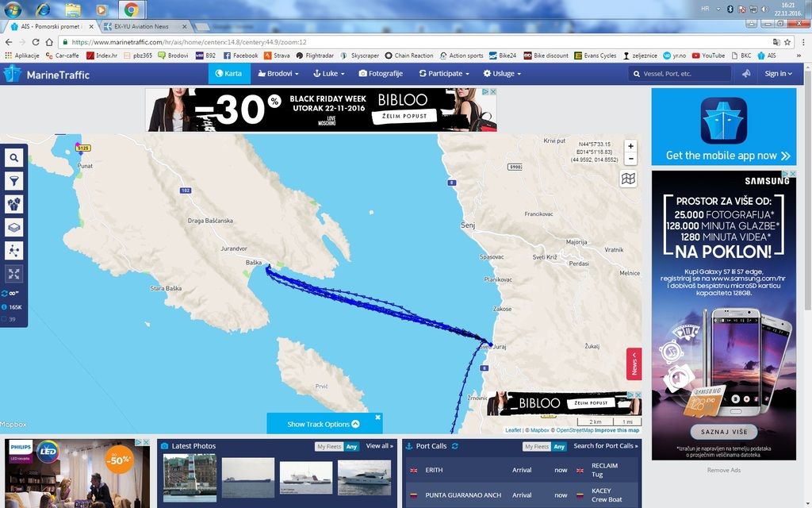Viewport: 812px width, 508px height.
Task: Toggle the checkbox next to 39
Action: click(x=4, y=319)
